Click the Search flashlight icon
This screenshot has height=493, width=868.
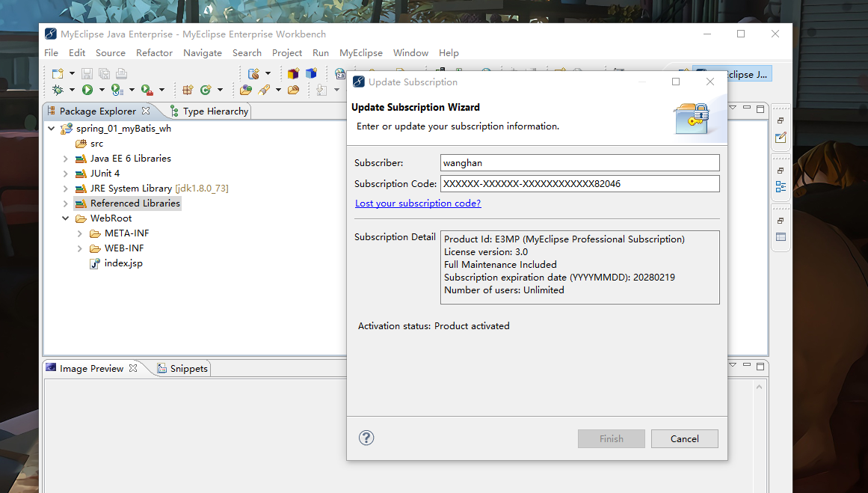[264, 90]
